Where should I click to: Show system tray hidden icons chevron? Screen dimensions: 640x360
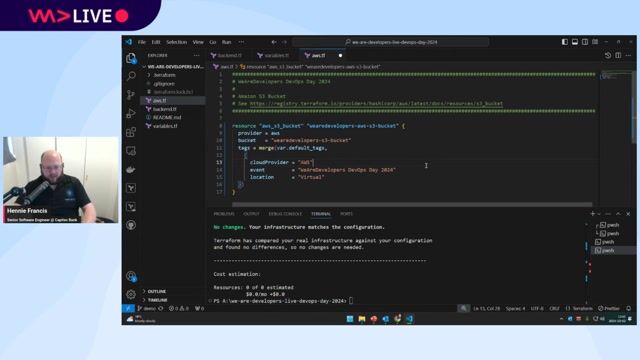click(561, 319)
